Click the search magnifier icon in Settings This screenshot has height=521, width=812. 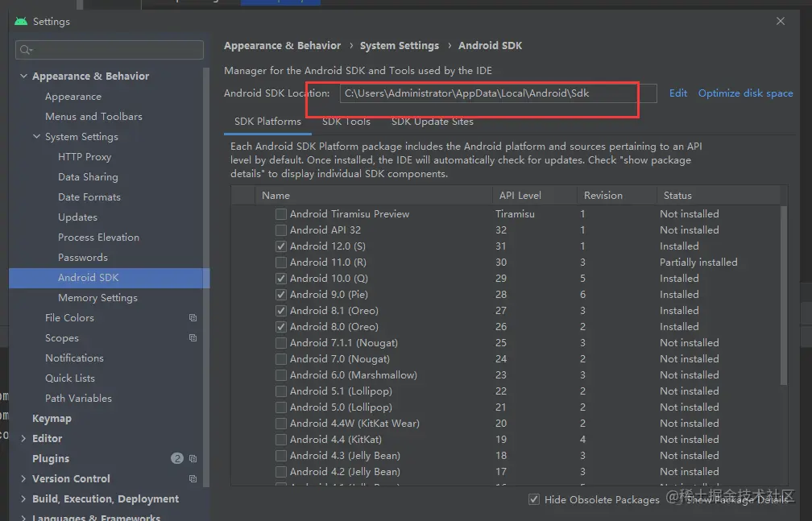[x=26, y=50]
